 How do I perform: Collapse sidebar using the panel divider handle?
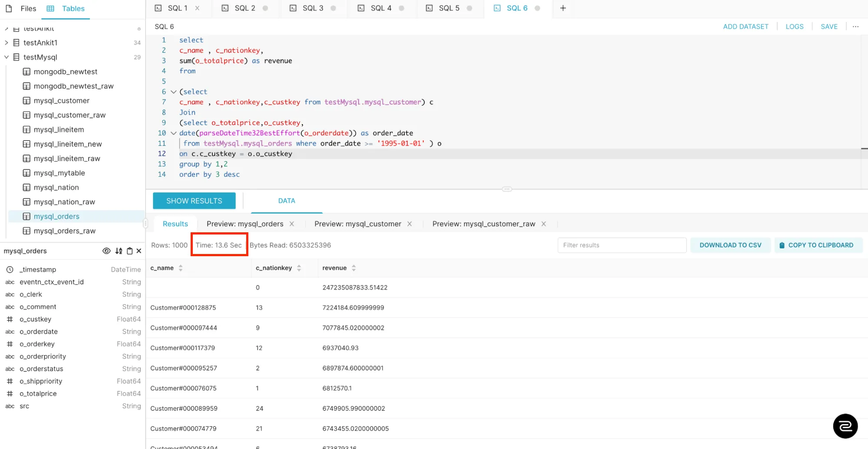[x=145, y=224]
